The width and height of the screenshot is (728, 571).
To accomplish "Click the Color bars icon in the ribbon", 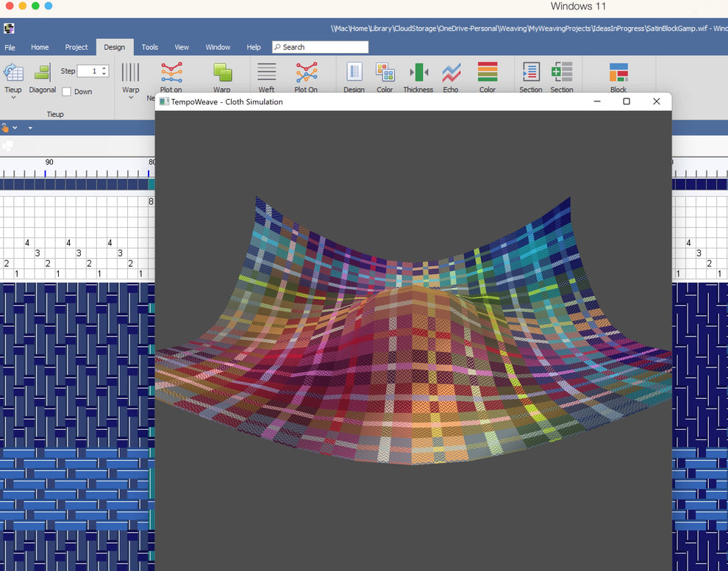I will click(x=487, y=73).
